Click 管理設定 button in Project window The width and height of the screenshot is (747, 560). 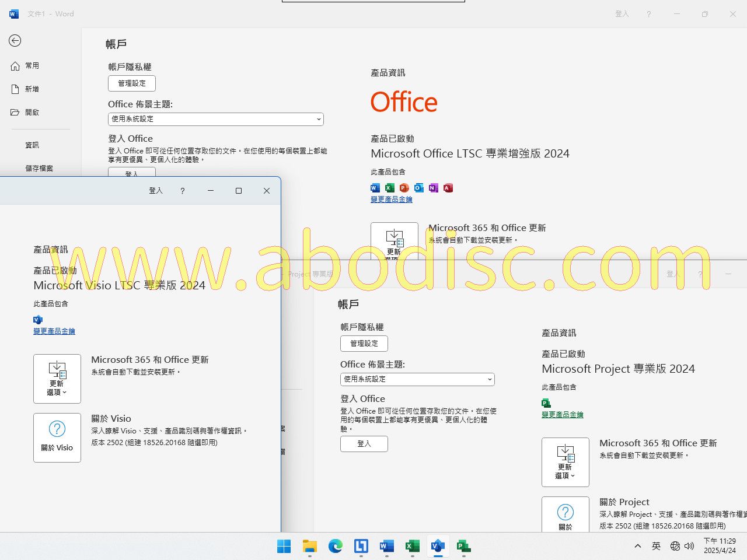(x=364, y=344)
